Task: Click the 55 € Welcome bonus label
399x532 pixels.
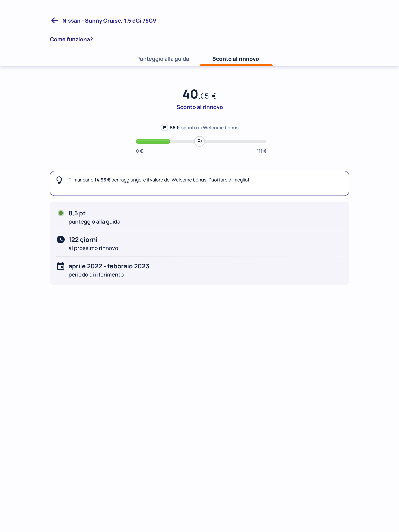Action: (204, 128)
